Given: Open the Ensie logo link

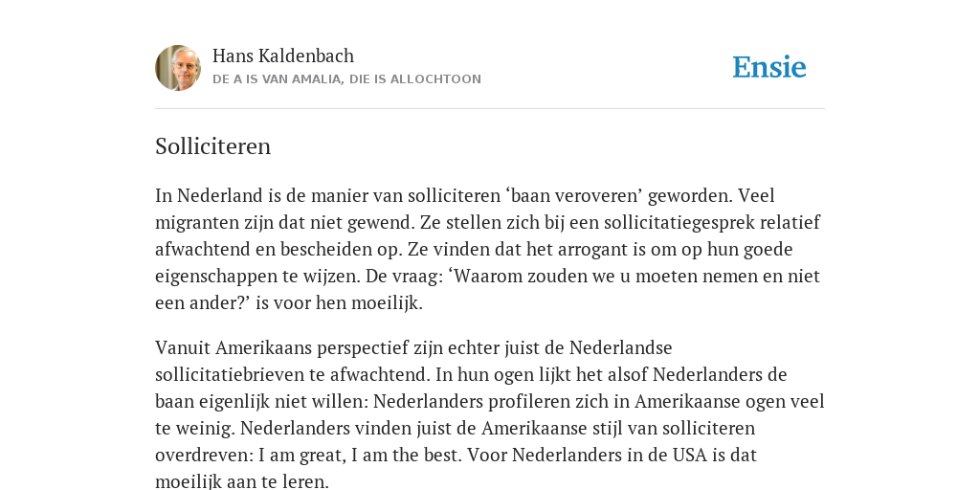Looking at the screenshot, I should pyautogui.click(x=769, y=68).
